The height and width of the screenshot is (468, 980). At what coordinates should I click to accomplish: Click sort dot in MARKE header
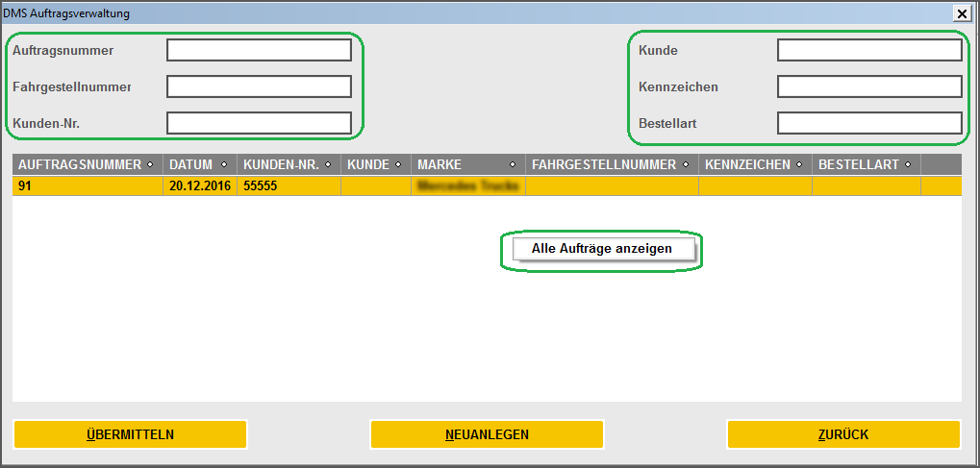tap(513, 165)
